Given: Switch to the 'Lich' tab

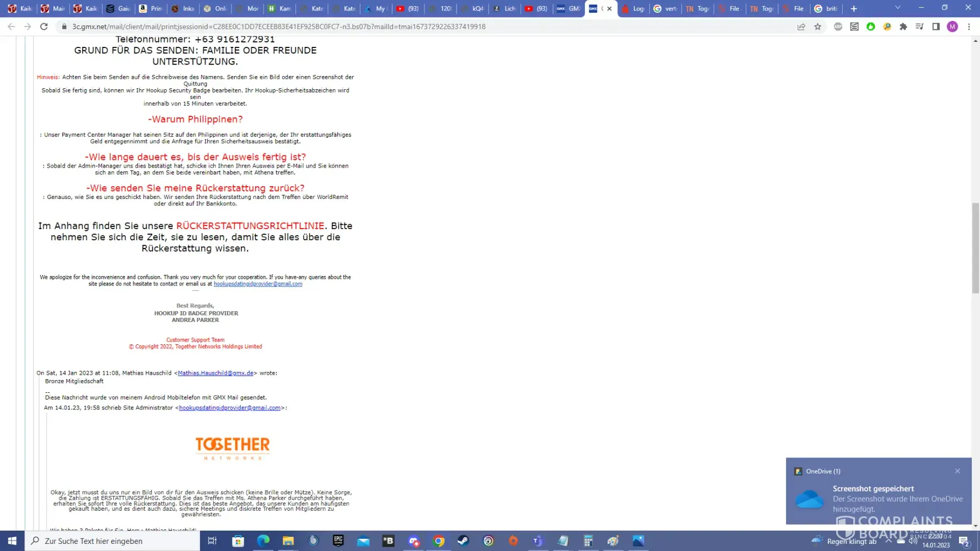Looking at the screenshot, I should tap(504, 8).
